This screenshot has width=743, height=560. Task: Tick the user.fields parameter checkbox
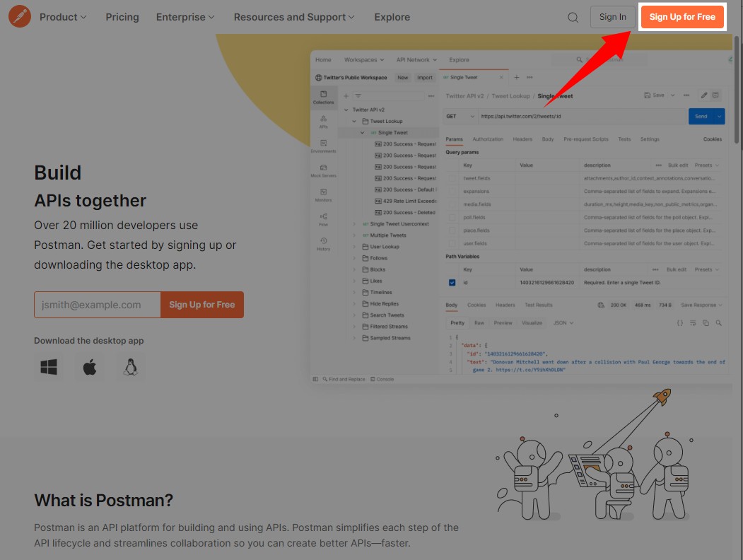(452, 243)
